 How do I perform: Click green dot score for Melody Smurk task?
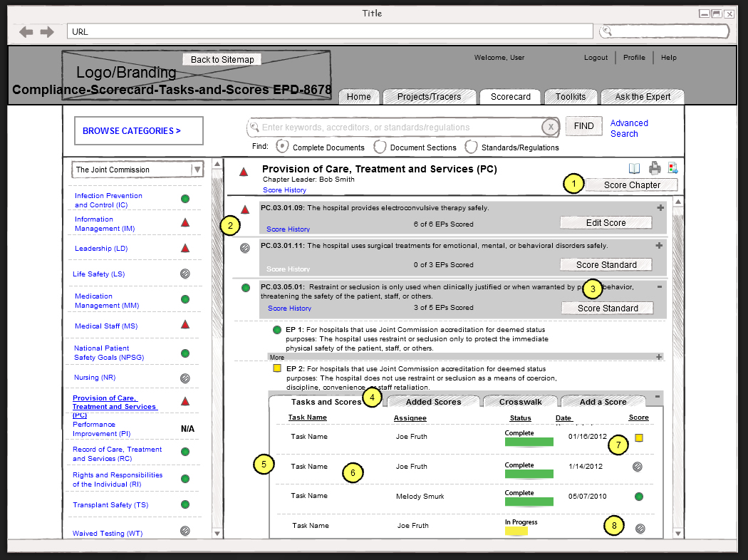click(639, 497)
